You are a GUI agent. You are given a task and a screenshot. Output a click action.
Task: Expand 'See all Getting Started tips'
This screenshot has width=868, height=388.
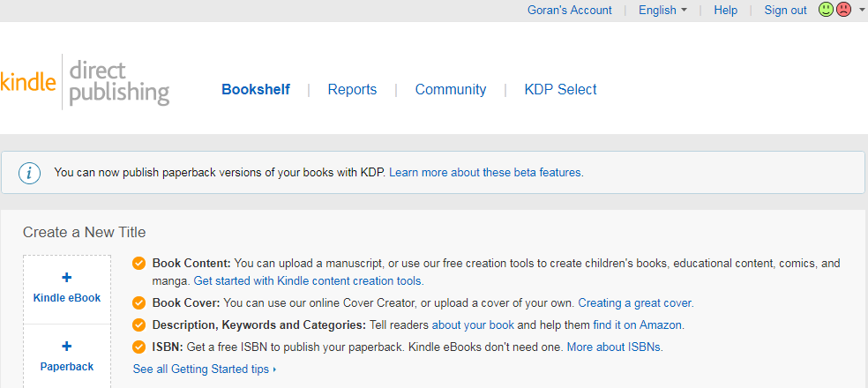[205, 369]
